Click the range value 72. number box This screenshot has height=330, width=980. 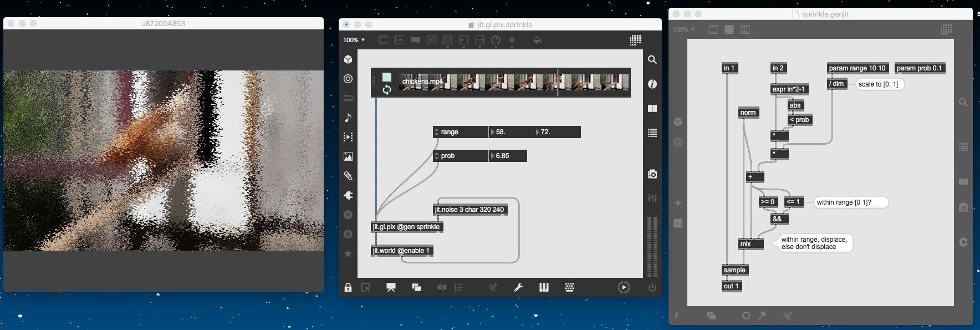click(558, 132)
